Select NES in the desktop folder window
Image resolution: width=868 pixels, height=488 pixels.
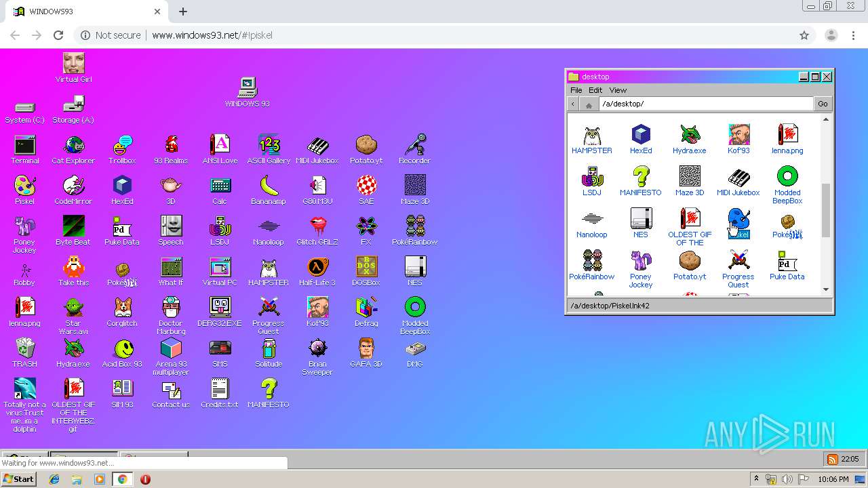[x=641, y=224]
